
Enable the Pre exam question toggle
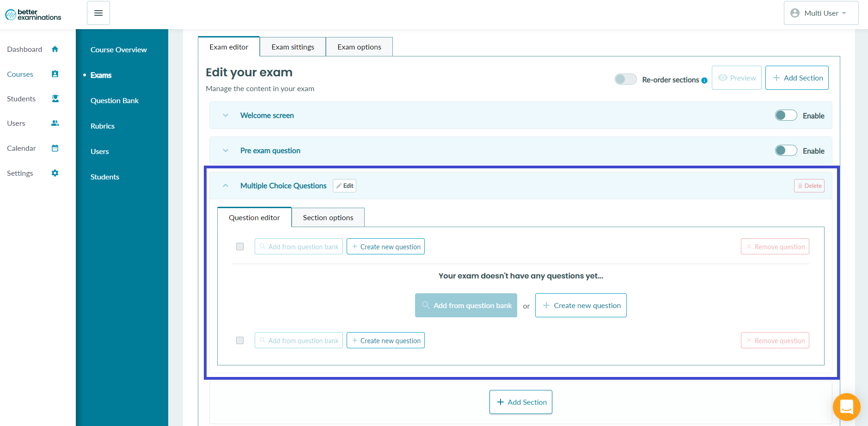coord(786,150)
